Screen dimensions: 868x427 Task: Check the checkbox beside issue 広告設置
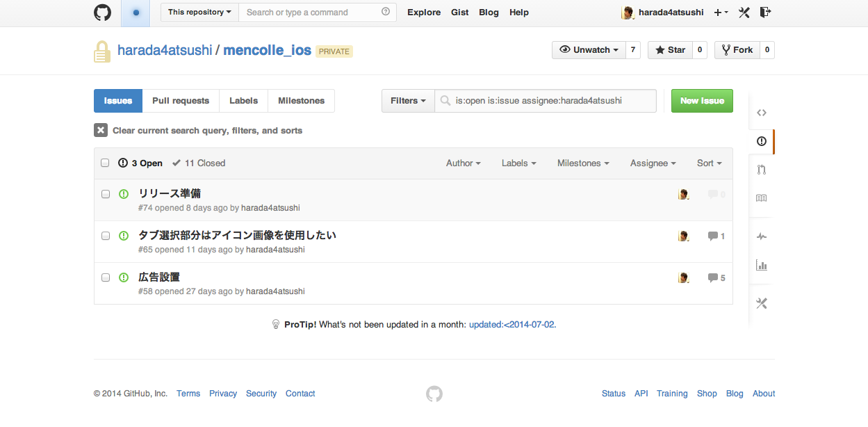tap(105, 277)
